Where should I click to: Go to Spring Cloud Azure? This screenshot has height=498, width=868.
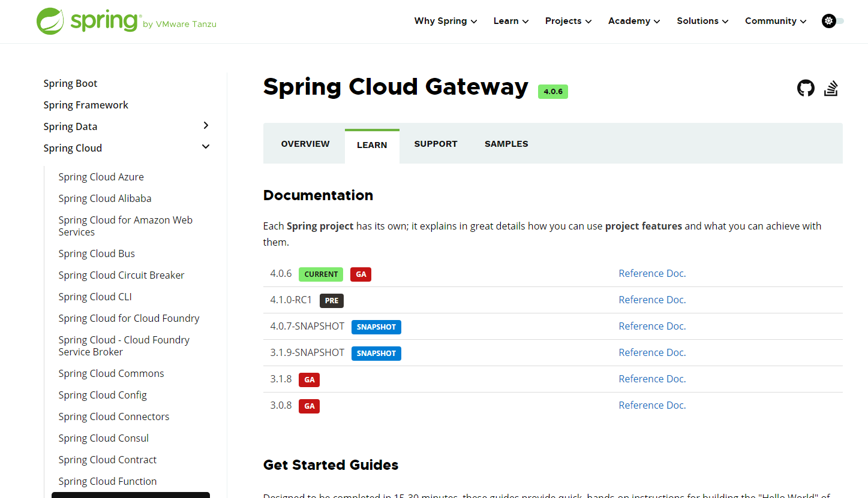pyautogui.click(x=101, y=177)
